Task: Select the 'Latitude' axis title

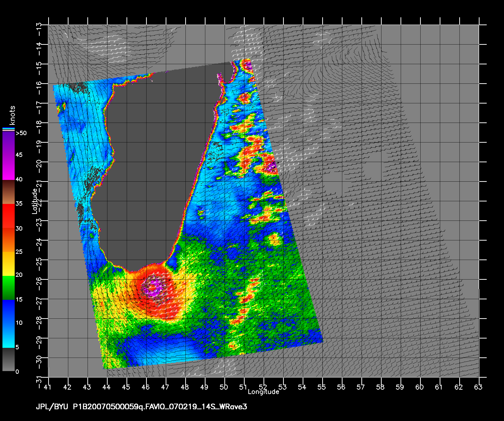Action: click(x=35, y=201)
